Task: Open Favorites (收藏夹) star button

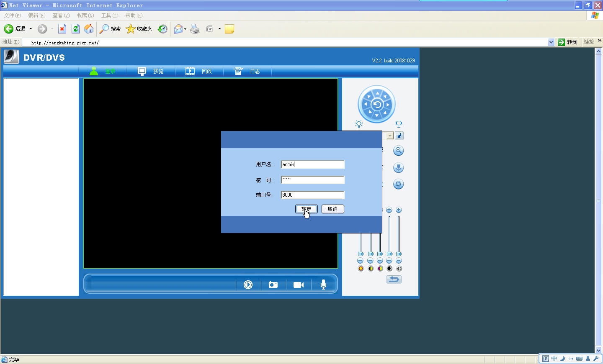Action: point(139,29)
